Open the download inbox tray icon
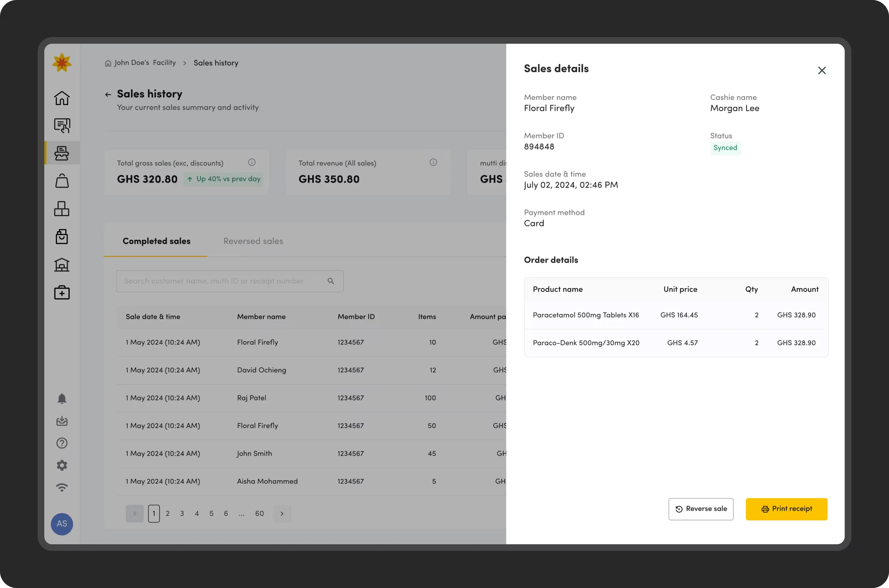Viewport: 889px width, 588px height. (x=62, y=421)
